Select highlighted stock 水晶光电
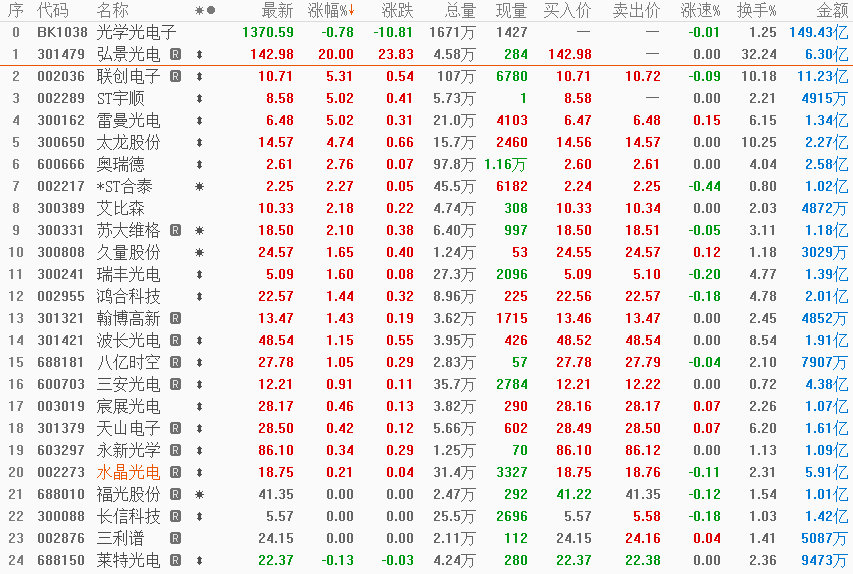 click(x=128, y=472)
